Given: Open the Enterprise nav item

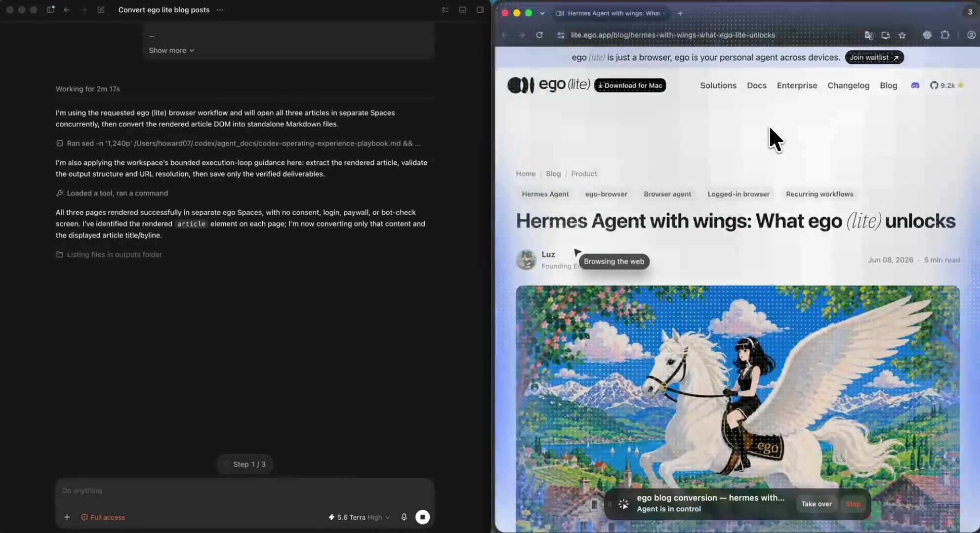Looking at the screenshot, I should point(797,85).
